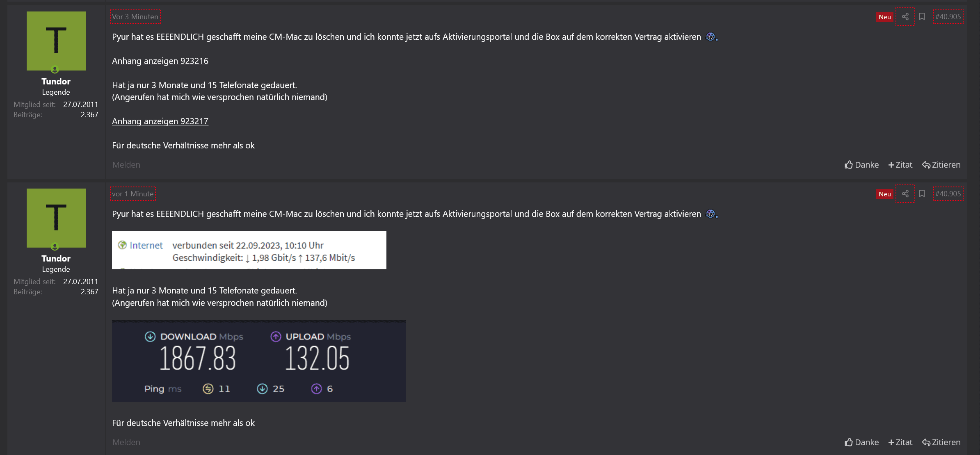This screenshot has height=455, width=980.
Task: Click Danke thumbs-up on second post
Action: tap(861, 442)
